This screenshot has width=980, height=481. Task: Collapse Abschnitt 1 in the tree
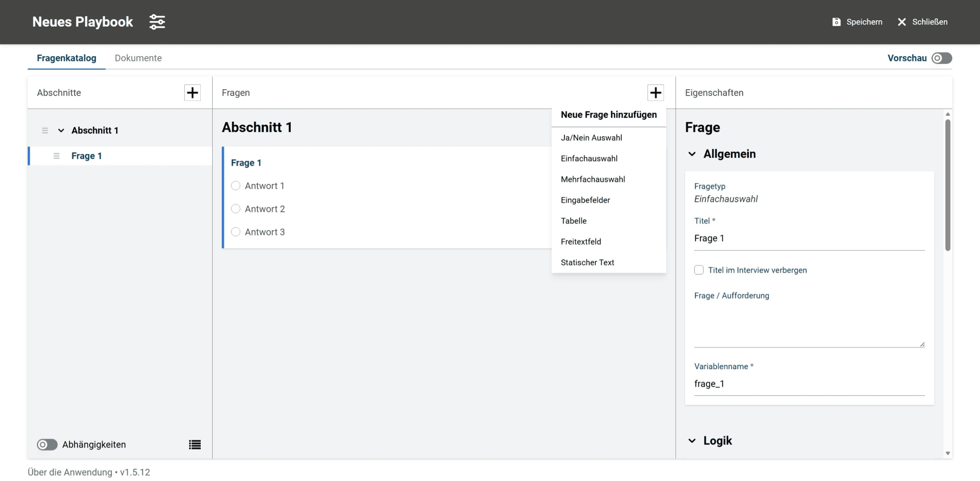[x=61, y=130]
